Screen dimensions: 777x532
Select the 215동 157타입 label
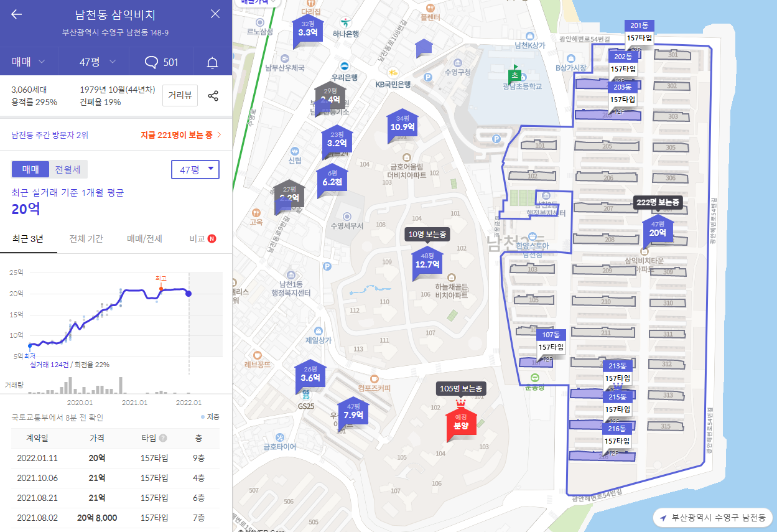(x=618, y=403)
